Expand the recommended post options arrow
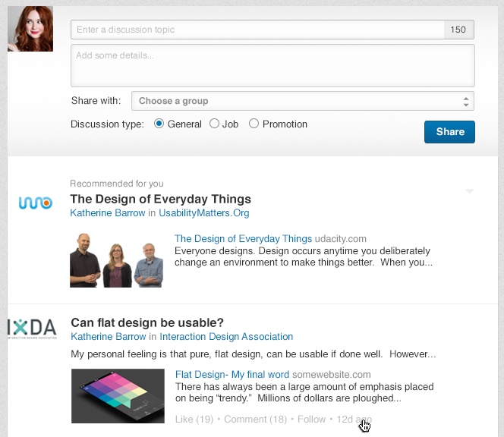 [470, 192]
